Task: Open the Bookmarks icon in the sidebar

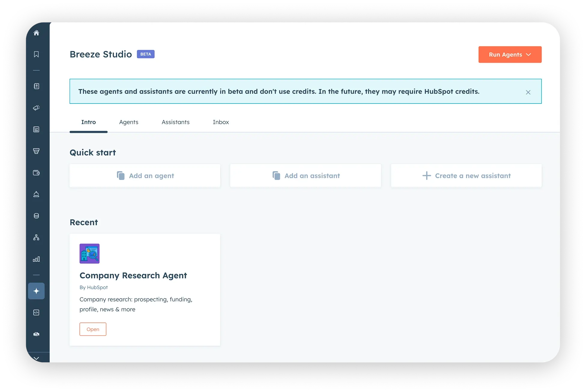Action: click(36, 54)
